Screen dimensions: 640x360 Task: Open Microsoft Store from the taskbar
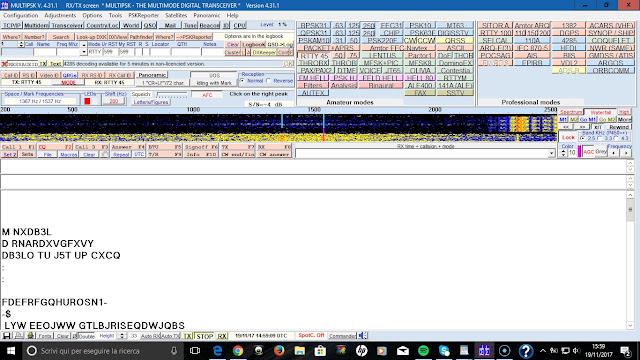[320, 351]
